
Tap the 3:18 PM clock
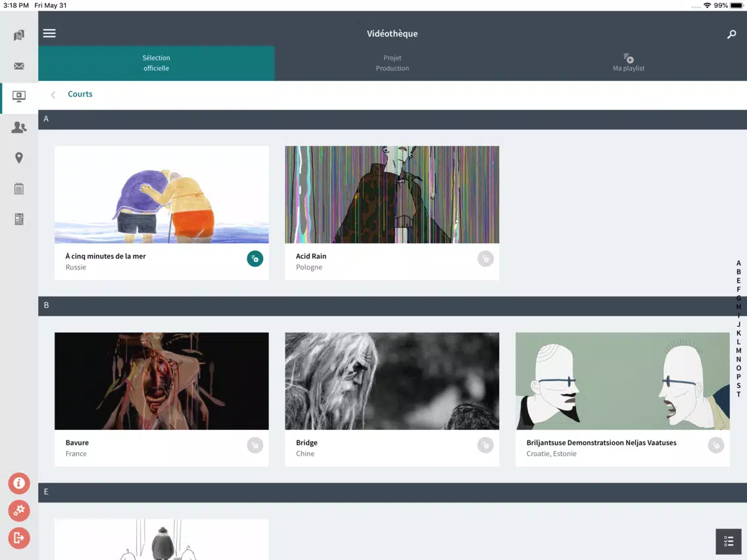16,5
